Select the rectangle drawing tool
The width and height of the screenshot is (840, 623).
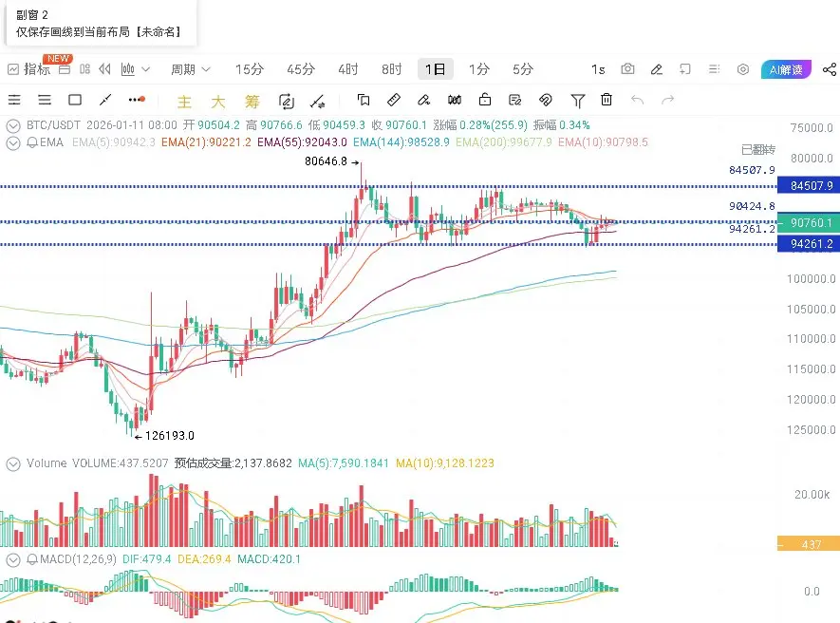pos(75,100)
